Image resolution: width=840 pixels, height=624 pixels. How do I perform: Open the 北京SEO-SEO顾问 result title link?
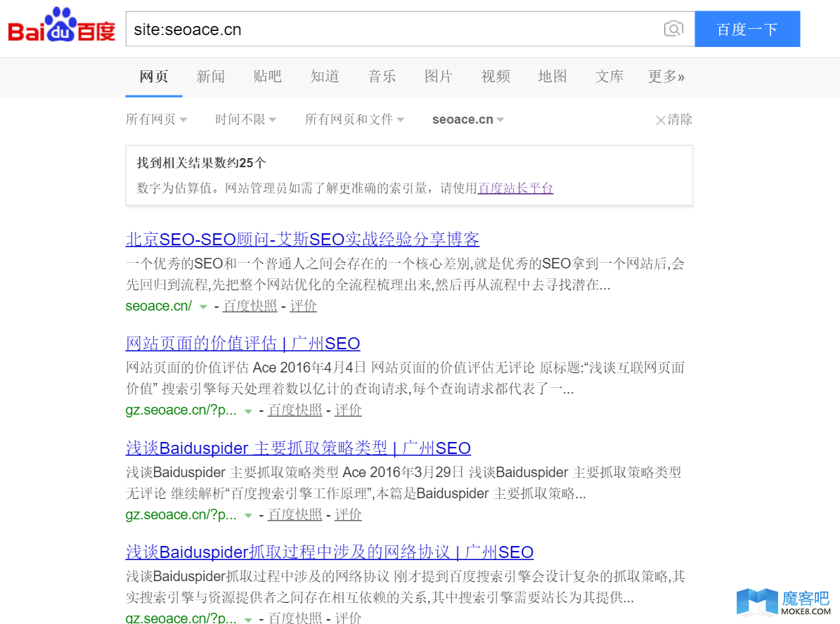(302, 239)
